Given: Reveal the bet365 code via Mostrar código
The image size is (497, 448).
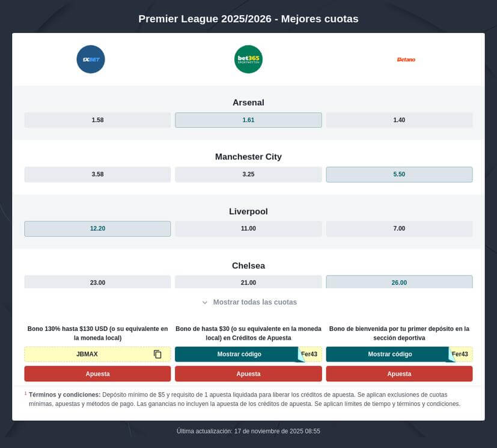Looking at the screenshot, I should 240,354.
